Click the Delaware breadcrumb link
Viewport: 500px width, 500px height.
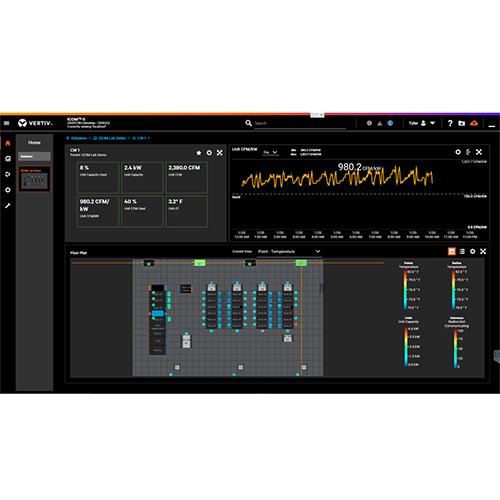[79, 138]
